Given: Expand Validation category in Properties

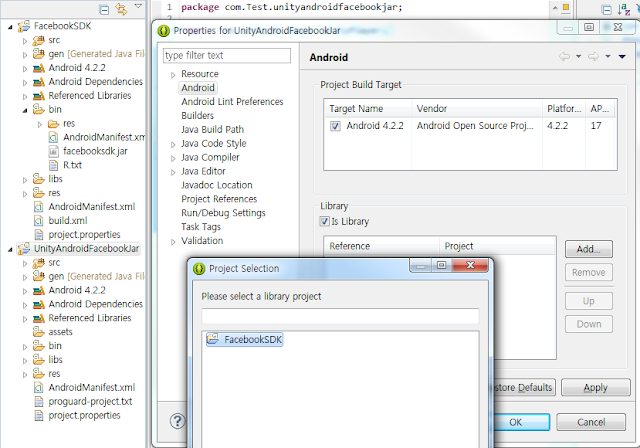Looking at the screenshot, I should (173, 242).
